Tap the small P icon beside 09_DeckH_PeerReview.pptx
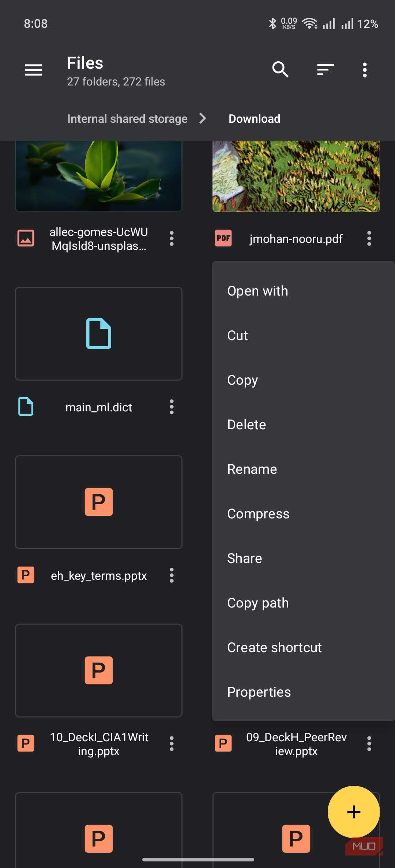Viewport: 395px width, 868px height. [x=223, y=743]
